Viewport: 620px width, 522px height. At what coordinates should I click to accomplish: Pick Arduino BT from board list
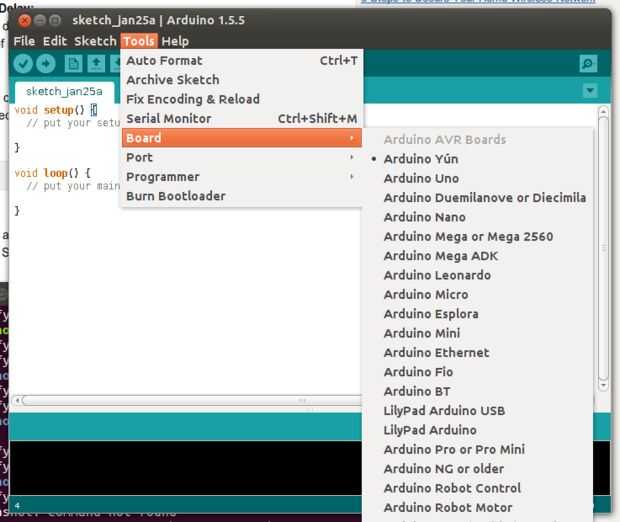478,392
